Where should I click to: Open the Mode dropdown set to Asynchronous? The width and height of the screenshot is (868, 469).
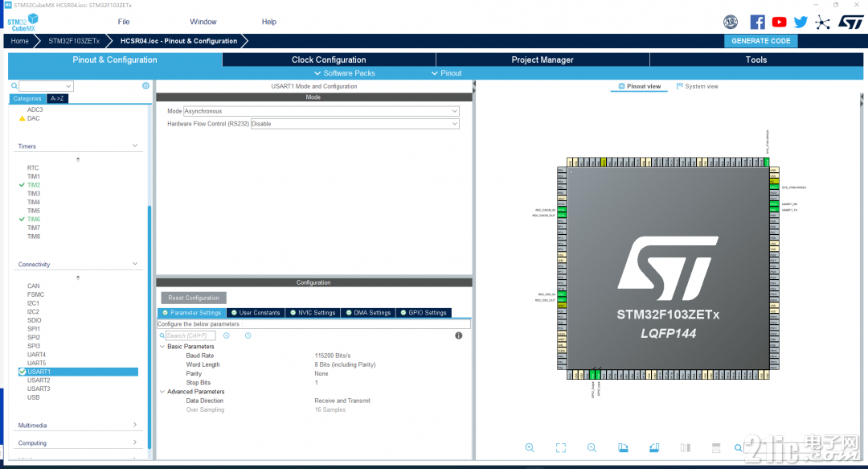[x=321, y=112]
